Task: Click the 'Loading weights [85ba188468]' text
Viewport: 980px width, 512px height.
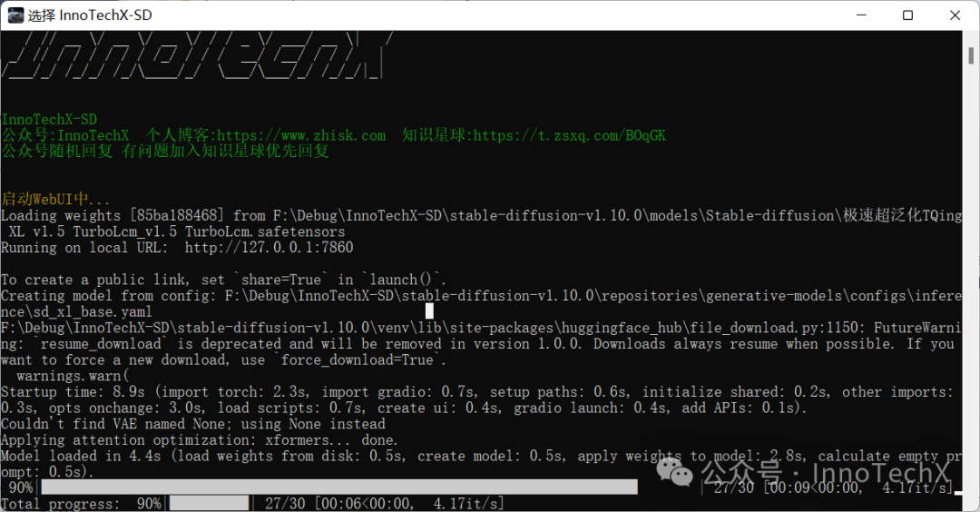Action: point(113,216)
